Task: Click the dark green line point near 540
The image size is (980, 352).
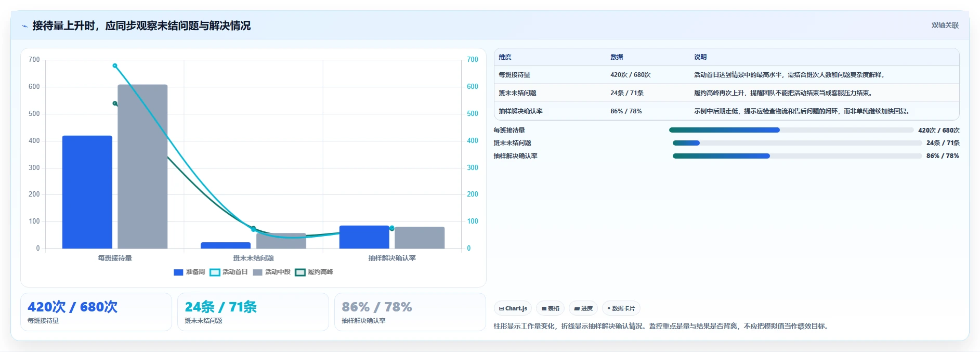Action: 115,103
